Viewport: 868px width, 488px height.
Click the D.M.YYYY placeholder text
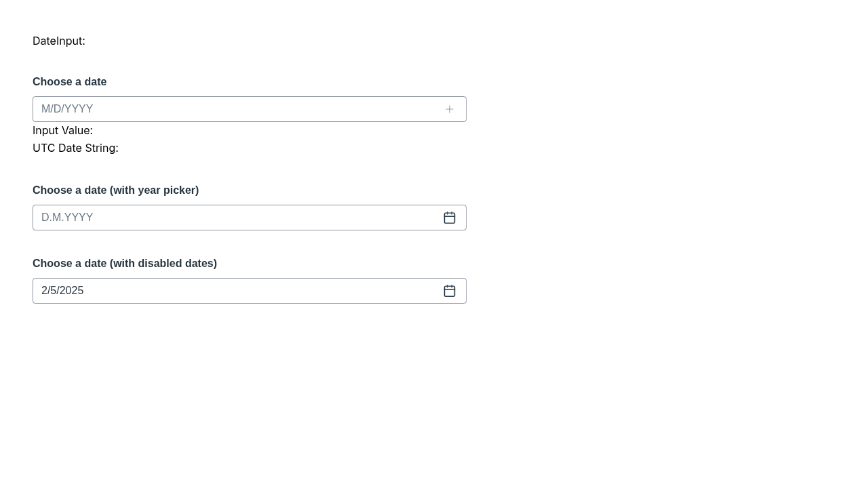tap(67, 218)
